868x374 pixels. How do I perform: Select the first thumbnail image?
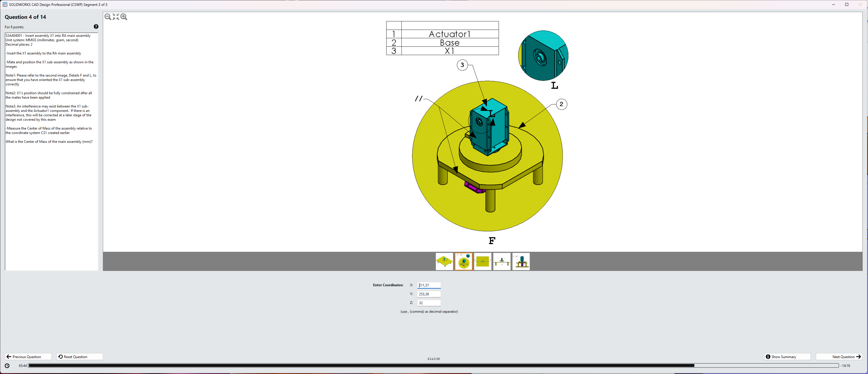coord(444,261)
